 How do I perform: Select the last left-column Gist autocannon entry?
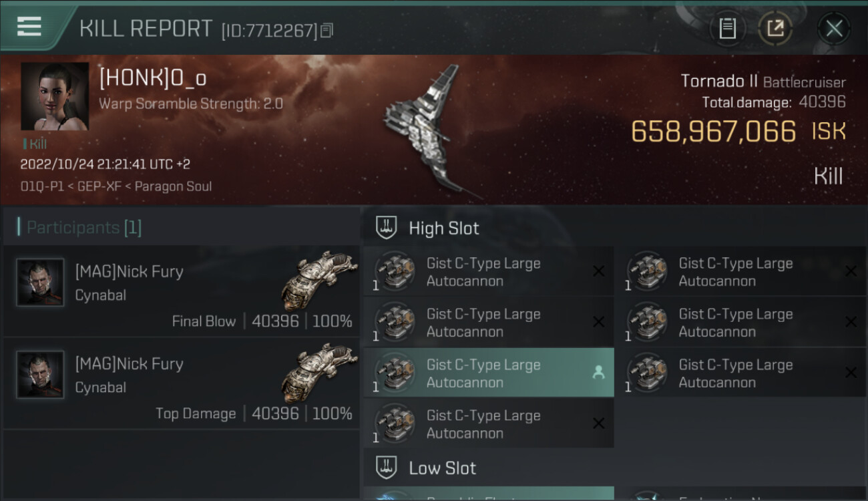(489, 424)
